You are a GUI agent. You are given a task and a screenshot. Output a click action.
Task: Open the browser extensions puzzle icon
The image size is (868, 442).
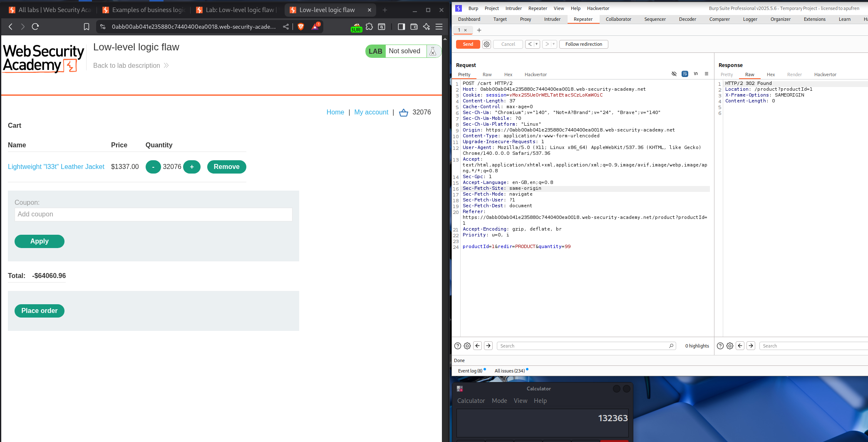(x=369, y=27)
